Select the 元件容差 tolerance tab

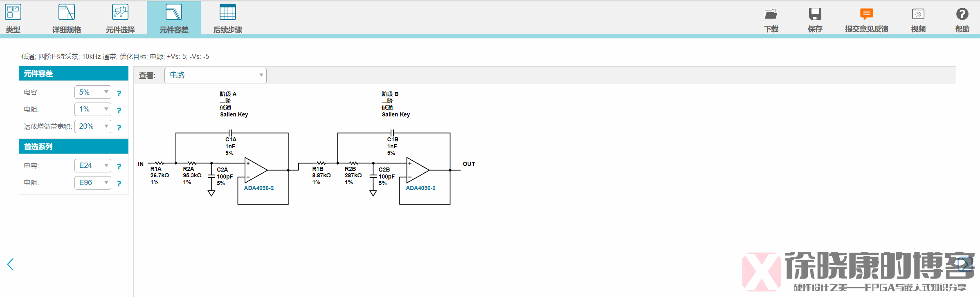[x=174, y=18]
